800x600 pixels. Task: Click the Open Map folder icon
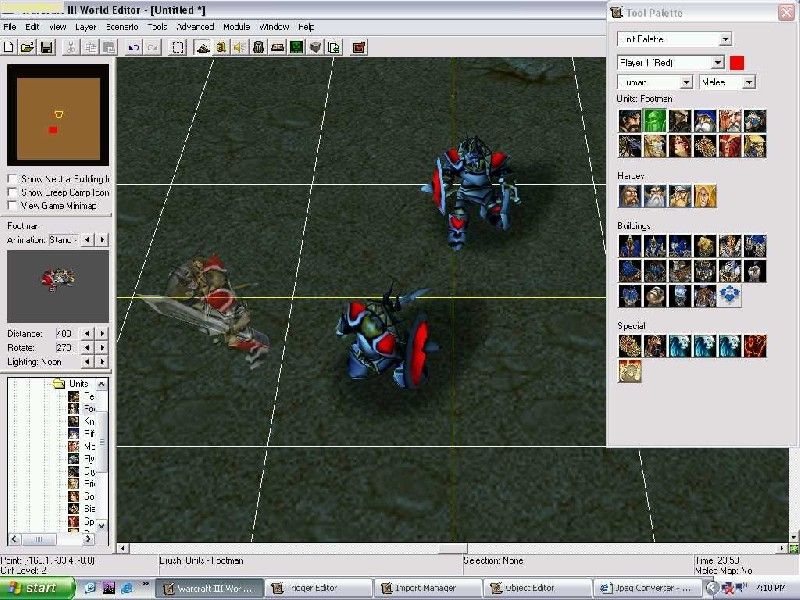[x=28, y=47]
